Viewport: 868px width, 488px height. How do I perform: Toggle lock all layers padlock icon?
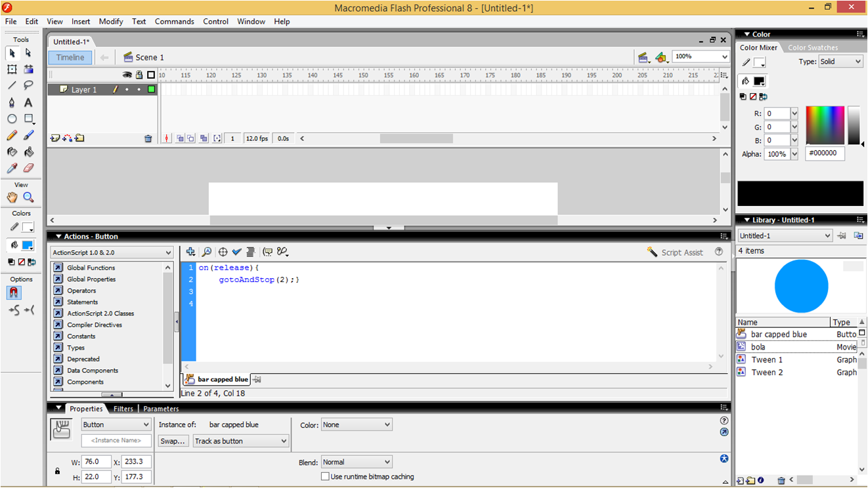tap(139, 75)
